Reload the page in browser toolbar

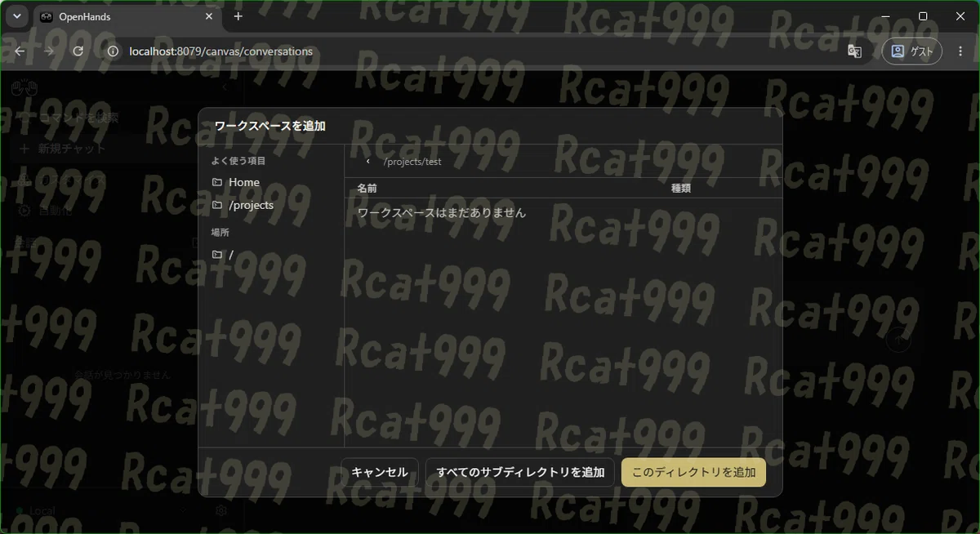(x=78, y=51)
